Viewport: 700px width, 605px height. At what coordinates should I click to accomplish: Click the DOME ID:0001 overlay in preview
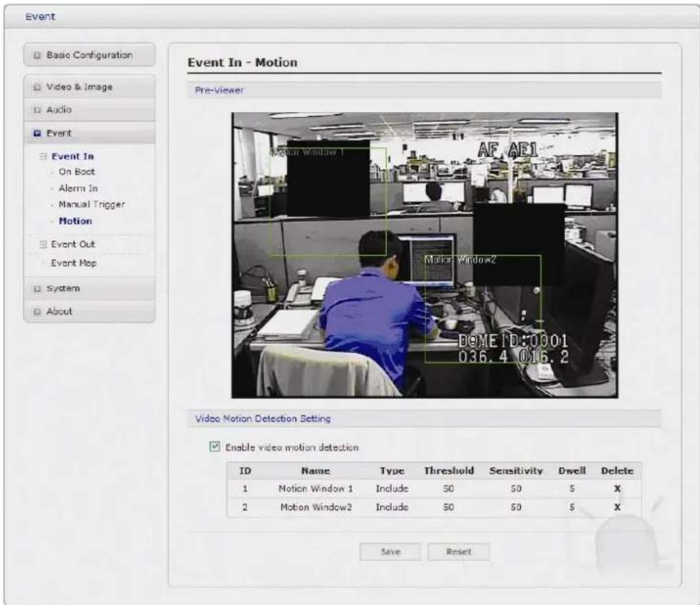point(513,341)
